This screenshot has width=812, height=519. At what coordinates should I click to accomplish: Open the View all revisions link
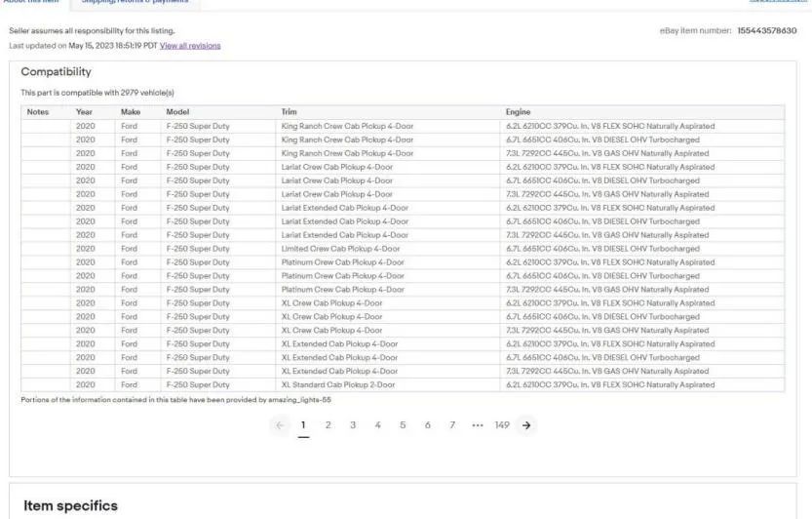(190, 46)
